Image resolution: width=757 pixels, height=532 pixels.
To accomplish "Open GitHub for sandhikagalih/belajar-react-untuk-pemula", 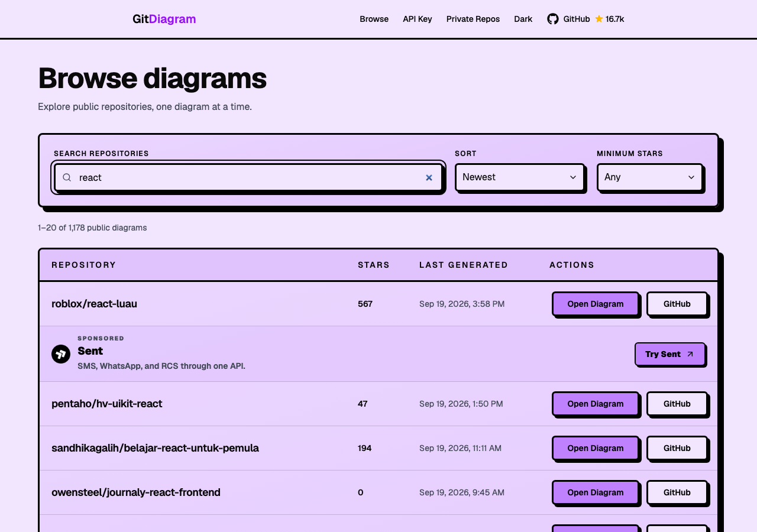I will (677, 448).
